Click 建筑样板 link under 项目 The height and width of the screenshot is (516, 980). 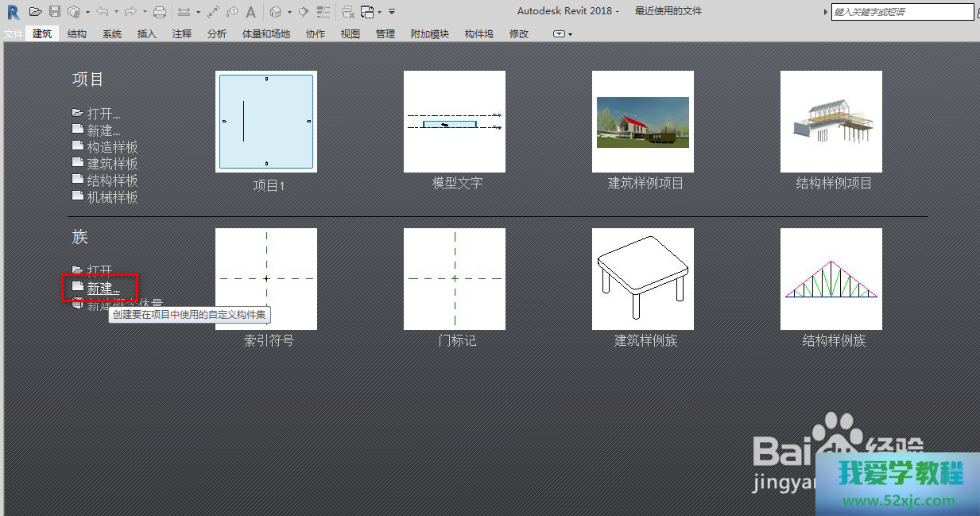(112, 164)
